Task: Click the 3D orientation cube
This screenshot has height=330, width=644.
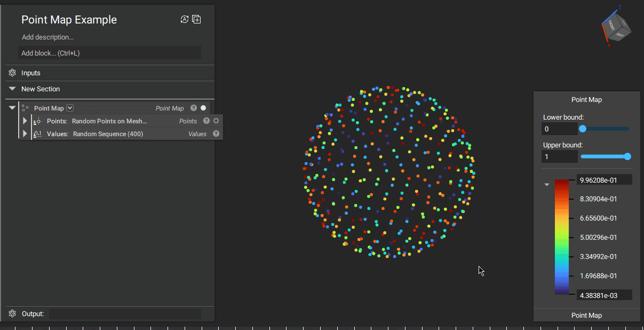Action: [x=616, y=27]
